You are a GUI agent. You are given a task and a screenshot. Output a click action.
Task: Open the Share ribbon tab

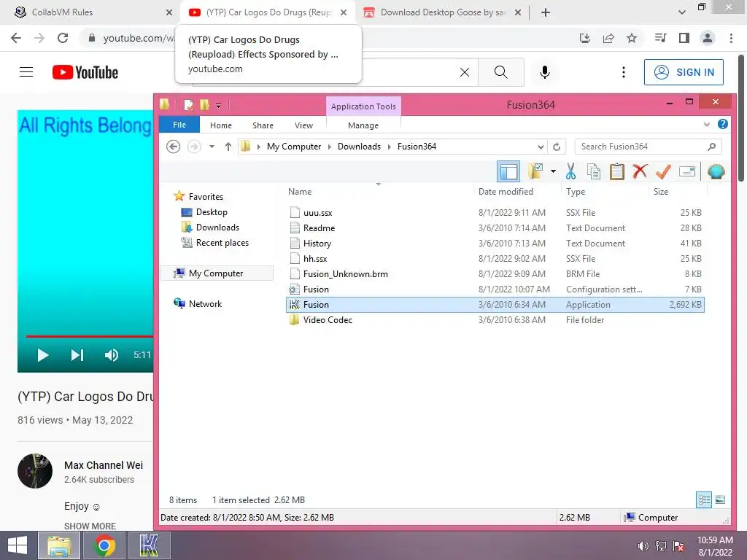coord(263,125)
